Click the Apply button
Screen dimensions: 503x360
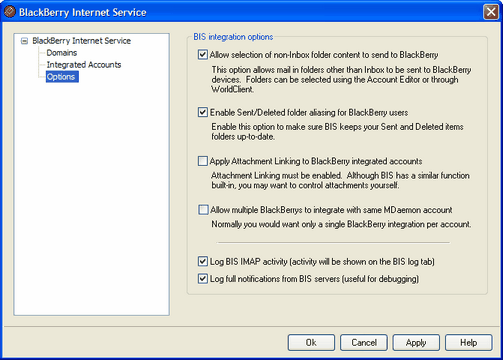click(416, 343)
